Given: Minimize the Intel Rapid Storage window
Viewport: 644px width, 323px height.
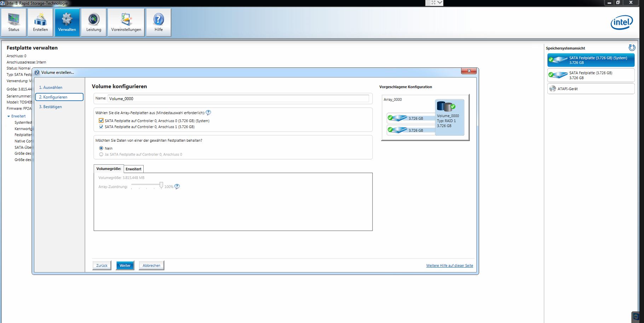Looking at the screenshot, I should 609,2.
